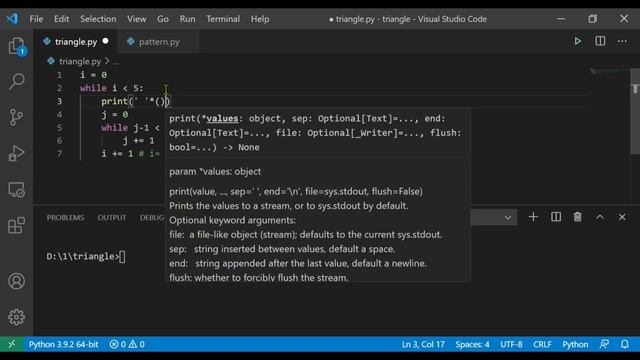Click 'param *values: object' in the tooltip
640x360 pixels.
click(215, 171)
